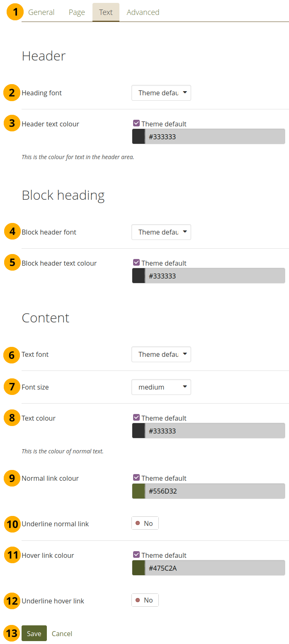Uncheck Theme default for Header text colour
The width and height of the screenshot is (289, 644).
136,123
